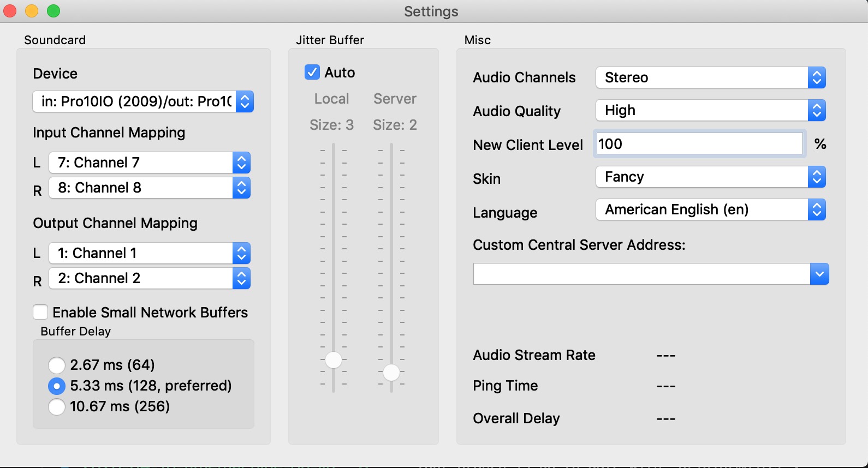Open the Audio Quality dropdown
868x468 pixels.
point(711,110)
